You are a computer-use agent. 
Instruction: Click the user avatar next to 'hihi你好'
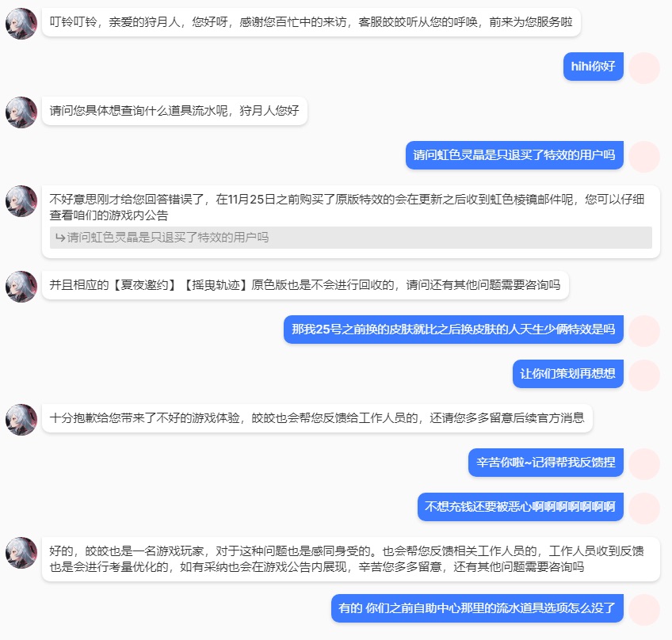click(x=644, y=68)
